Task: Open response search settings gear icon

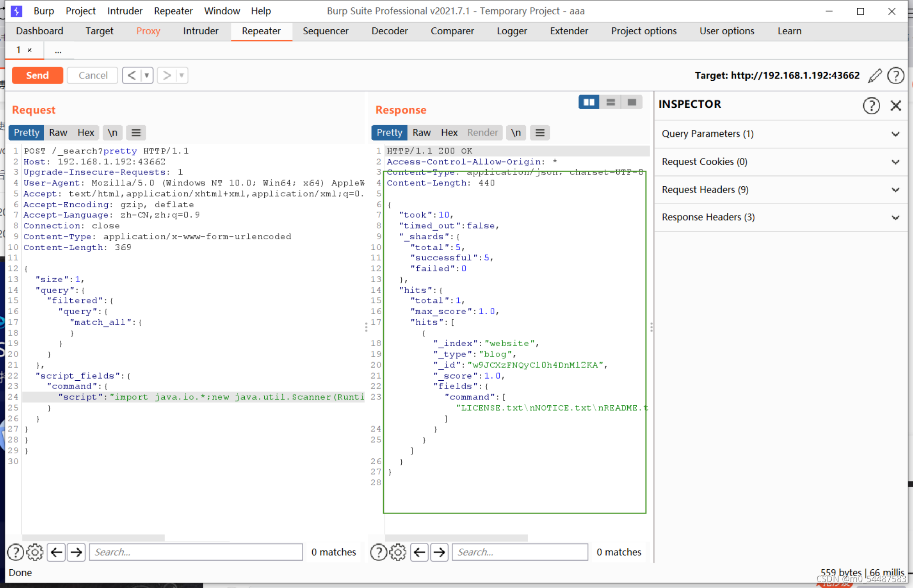Action: (x=398, y=552)
